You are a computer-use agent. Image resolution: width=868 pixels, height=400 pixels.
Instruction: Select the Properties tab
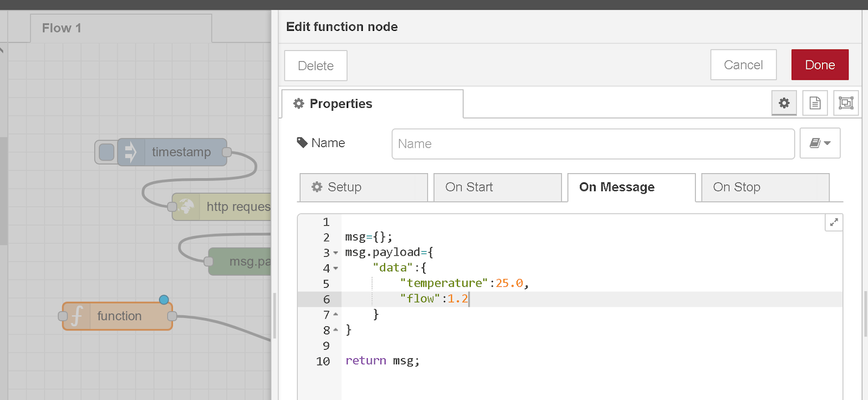point(373,104)
